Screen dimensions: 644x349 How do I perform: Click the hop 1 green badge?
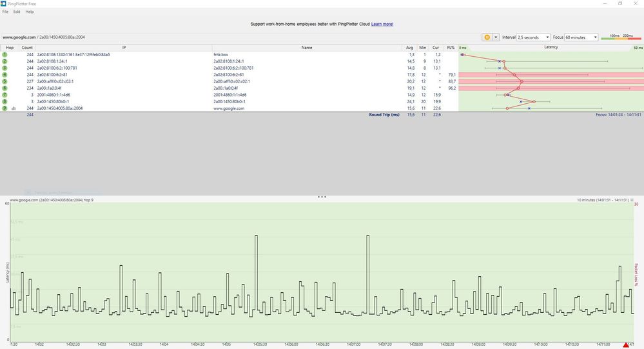click(x=5, y=54)
